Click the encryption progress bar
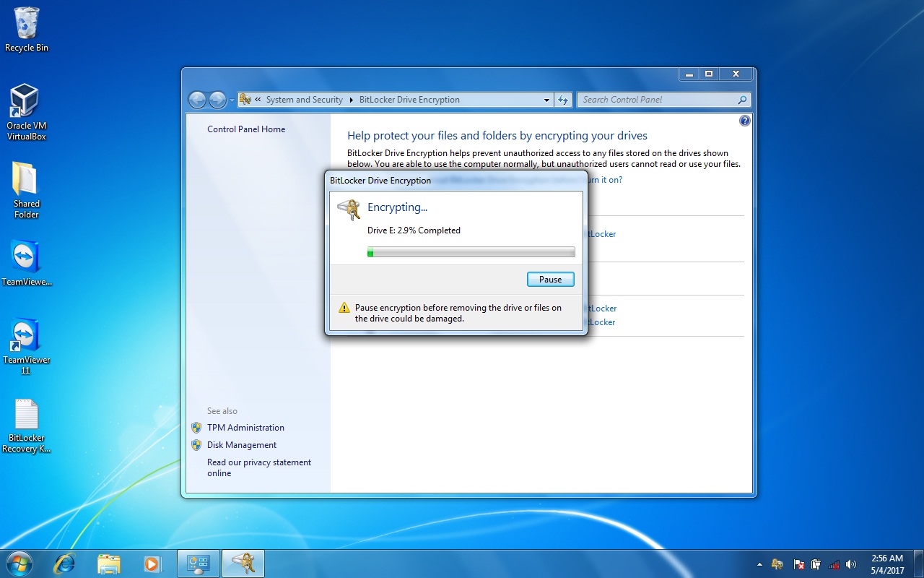Screen dimensions: 924x578 (x=471, y=252)
